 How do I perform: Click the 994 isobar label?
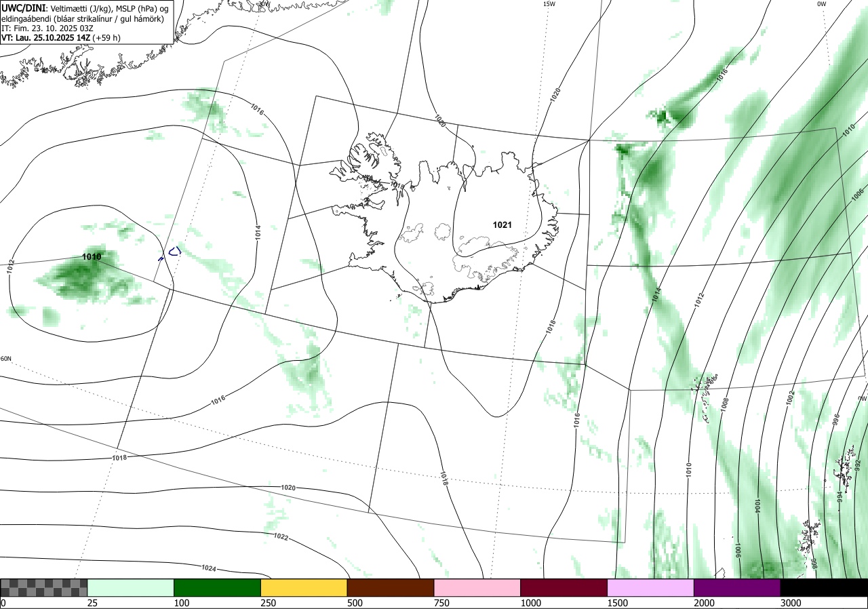840,496
